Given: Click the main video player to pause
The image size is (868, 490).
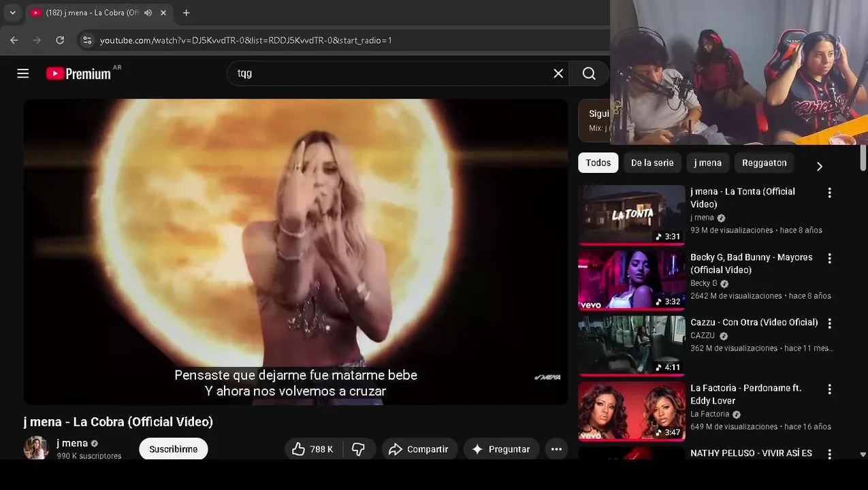Looking at the screenshot, I should (295, 252).
